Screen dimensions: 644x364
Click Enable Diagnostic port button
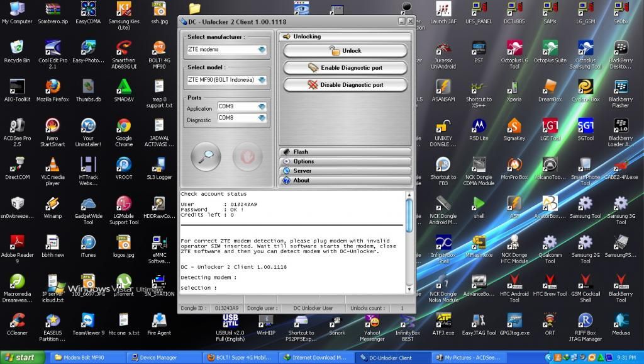[345, 67]
